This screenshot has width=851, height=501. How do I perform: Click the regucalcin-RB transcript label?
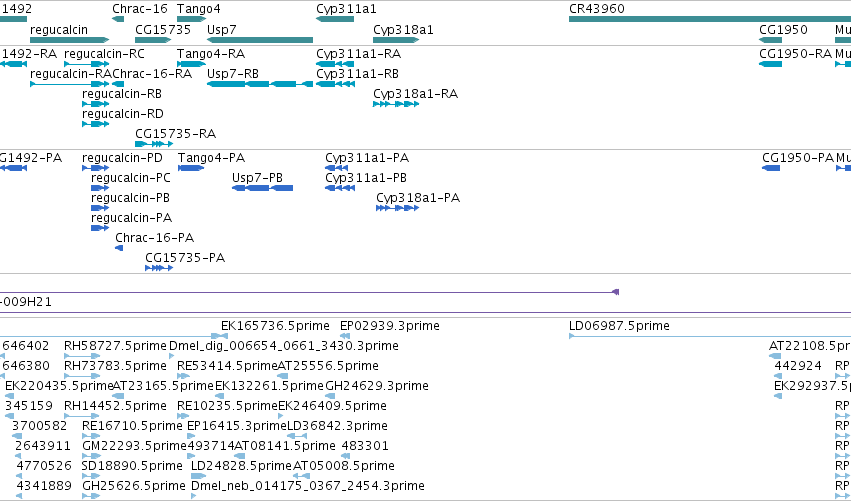pyautogui.click(x=122, y=94)
